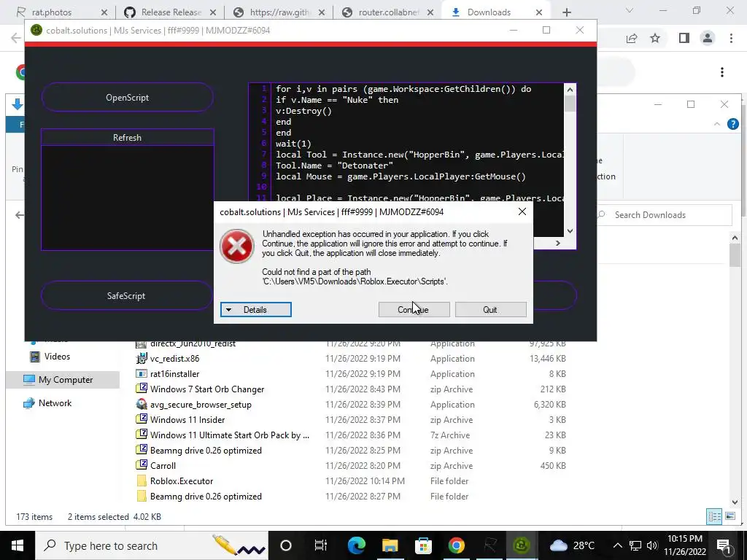Select Videos in Explorer navigation pane
747x560 pixels.
pos(57,356)
